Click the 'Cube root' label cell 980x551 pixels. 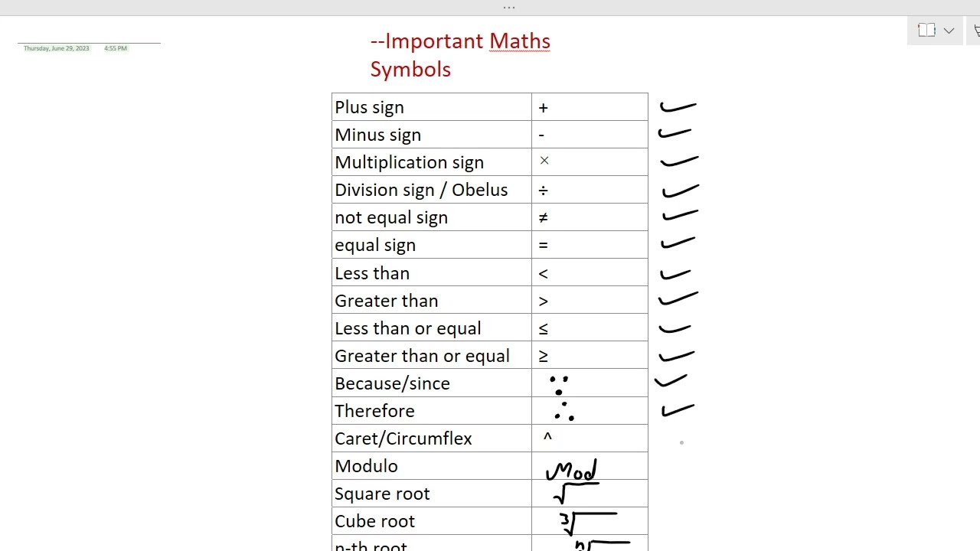[x=432, y=521]
